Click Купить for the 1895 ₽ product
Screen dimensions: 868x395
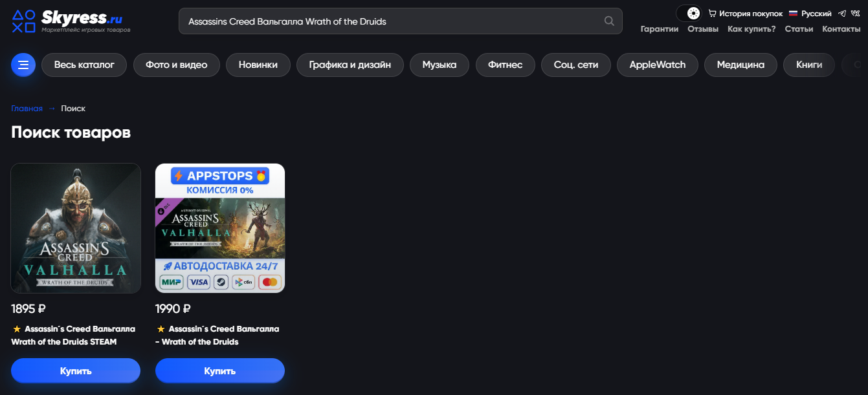(x=76, y=370)
